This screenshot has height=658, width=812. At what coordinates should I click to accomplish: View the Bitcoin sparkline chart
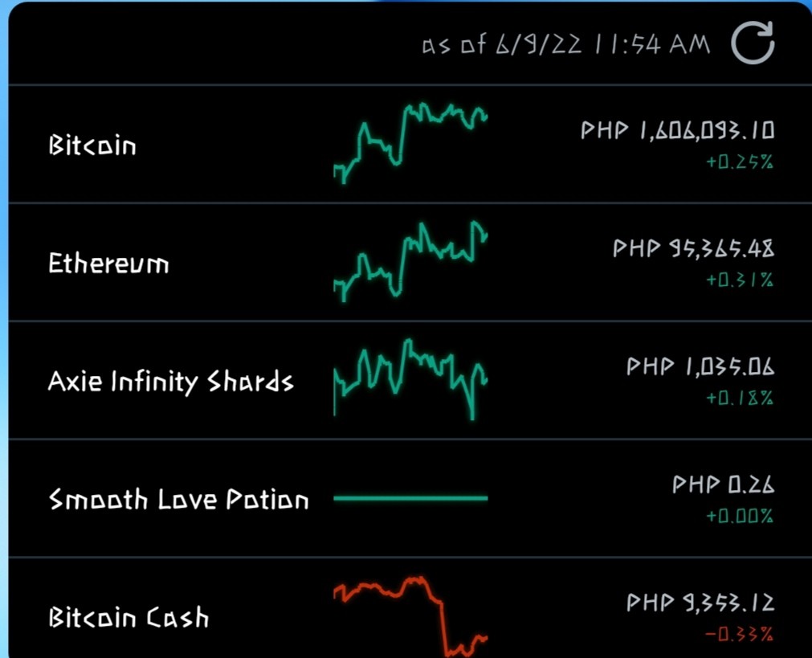(x=410, y=144)
